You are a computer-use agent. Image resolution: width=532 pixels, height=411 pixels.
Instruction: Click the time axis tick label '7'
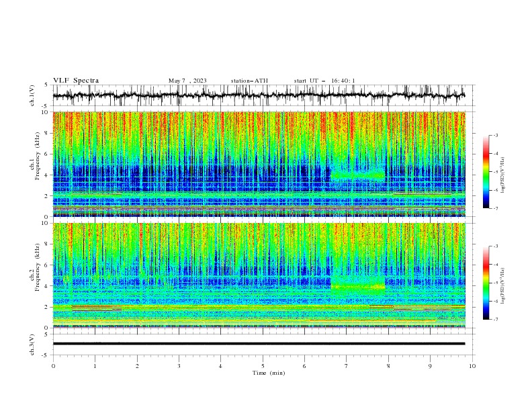pyautogui.click(x=347, y=366)
